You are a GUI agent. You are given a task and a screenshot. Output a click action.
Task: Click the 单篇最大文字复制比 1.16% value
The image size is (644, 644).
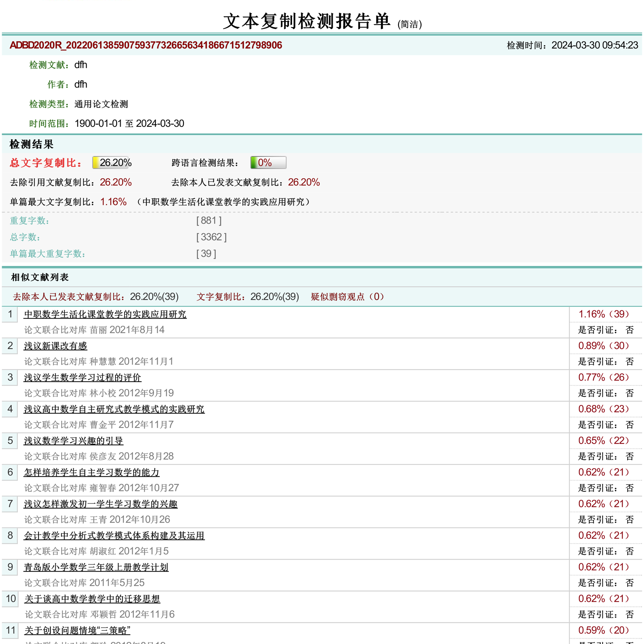(113, 202)
